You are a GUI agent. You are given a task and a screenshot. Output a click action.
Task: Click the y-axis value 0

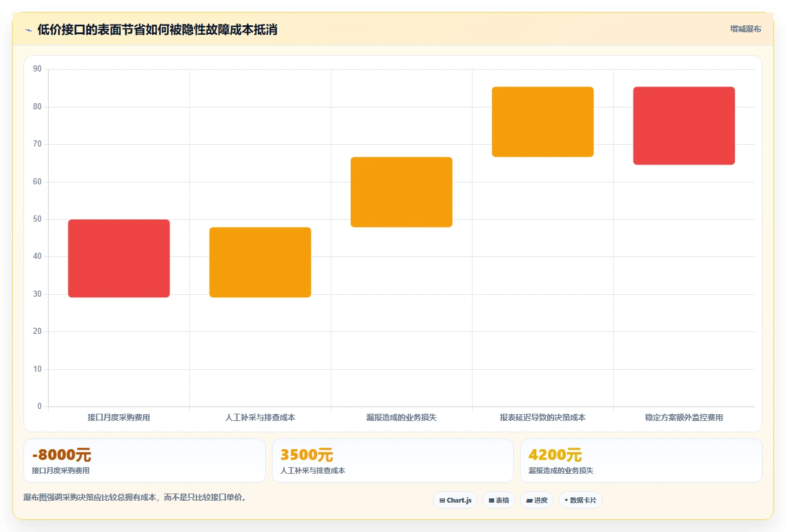(x=40, y=407)
